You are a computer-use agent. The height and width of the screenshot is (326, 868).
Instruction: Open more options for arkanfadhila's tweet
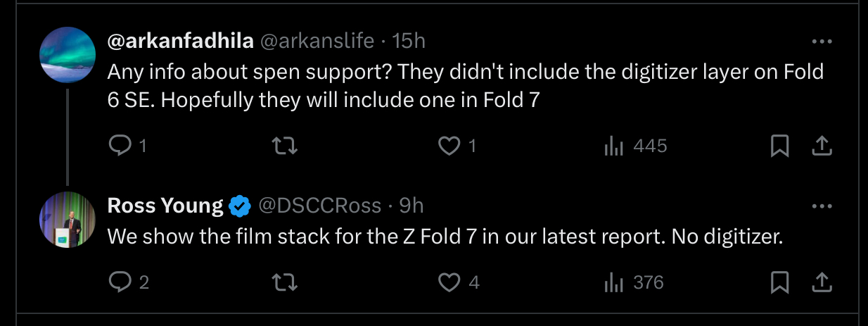click(x=822, y=42)
